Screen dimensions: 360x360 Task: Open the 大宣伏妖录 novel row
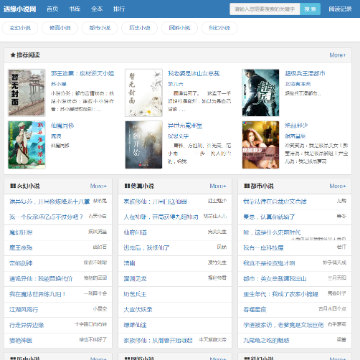[175, 310]
